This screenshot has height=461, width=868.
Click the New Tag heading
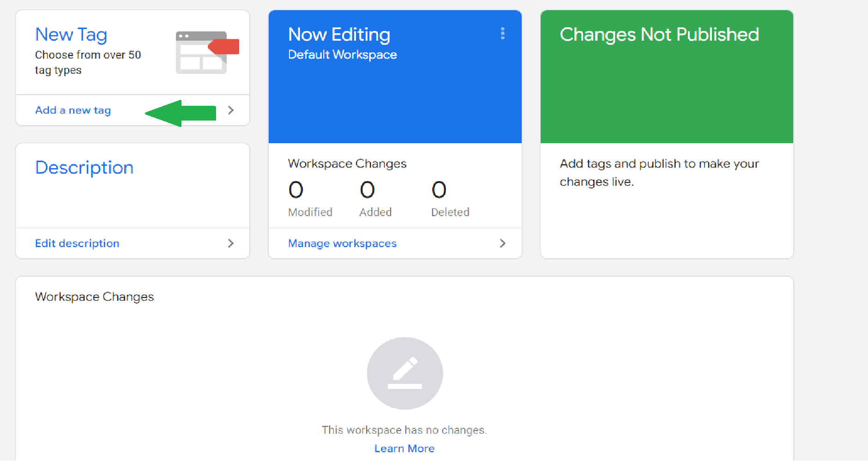coord(71,35)
